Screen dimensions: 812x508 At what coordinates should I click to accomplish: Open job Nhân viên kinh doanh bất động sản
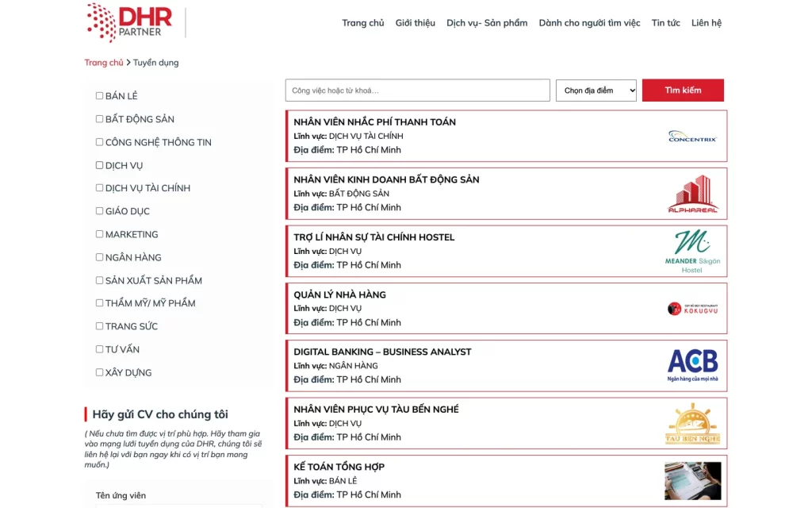tap(386, 179)
